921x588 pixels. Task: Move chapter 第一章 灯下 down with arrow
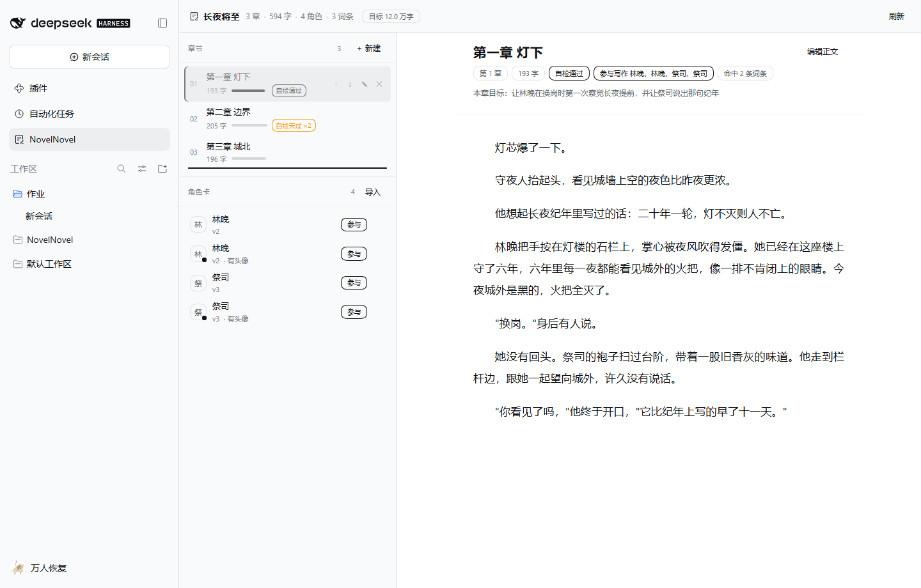350,84
